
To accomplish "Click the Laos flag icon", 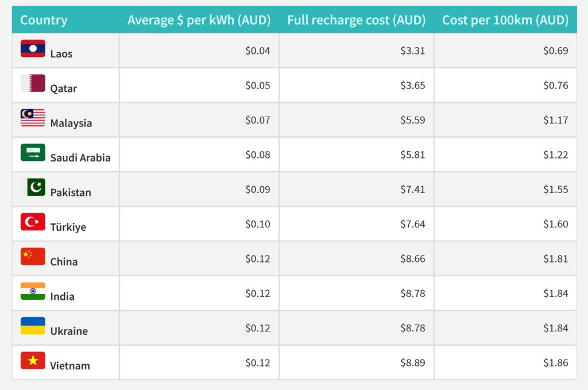I will 33,48.
